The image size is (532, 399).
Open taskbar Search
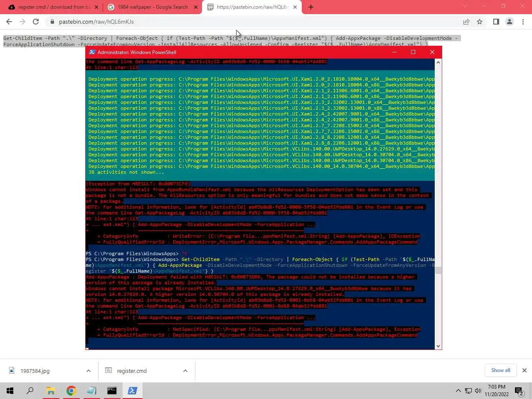(x=30, y=391)
